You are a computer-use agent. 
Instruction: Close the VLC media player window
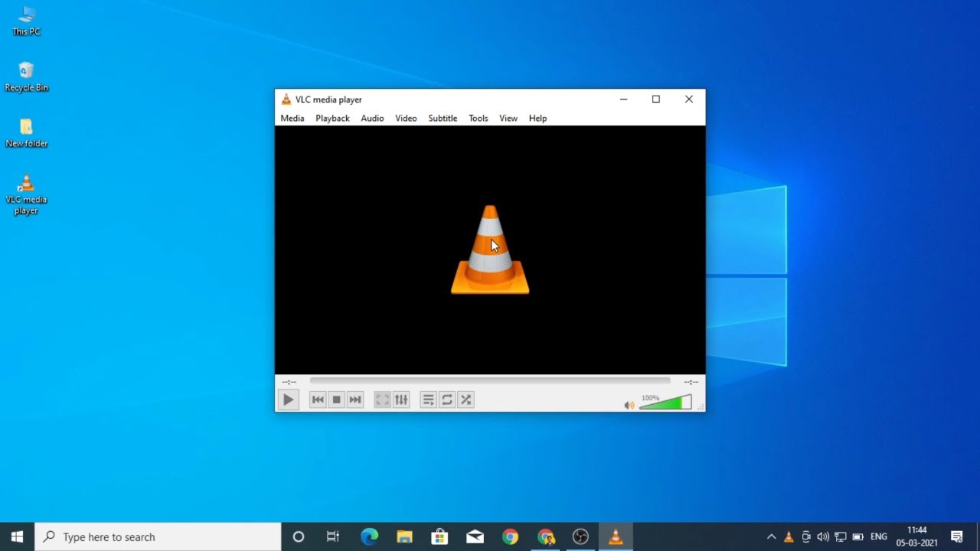pos(689,99)
